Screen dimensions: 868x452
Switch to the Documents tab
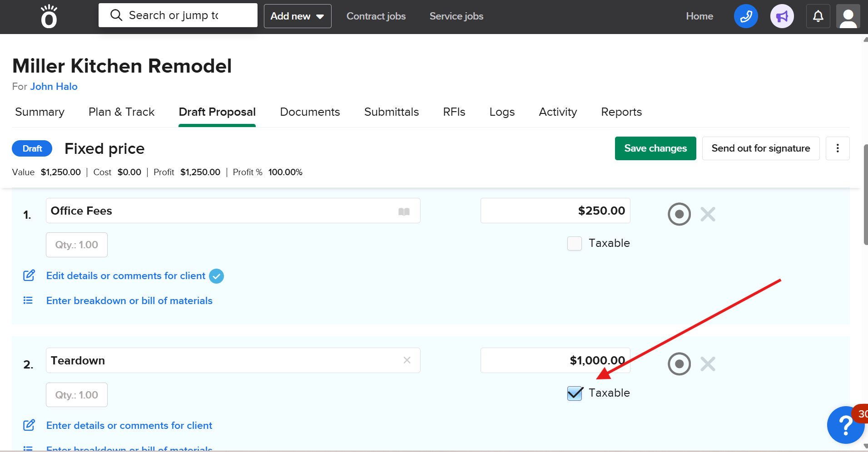click(310, 112)
